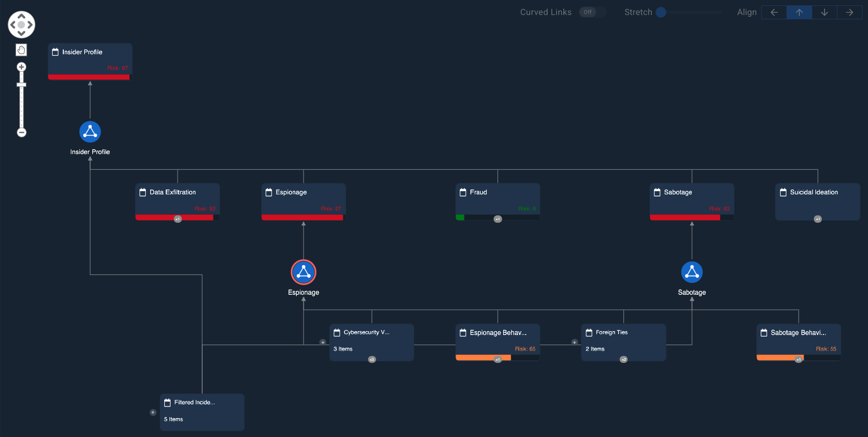The height and width of the screenshot is (437, 868).
Task: Click the Insider Profile network node icon
Action: coord(90,132)
